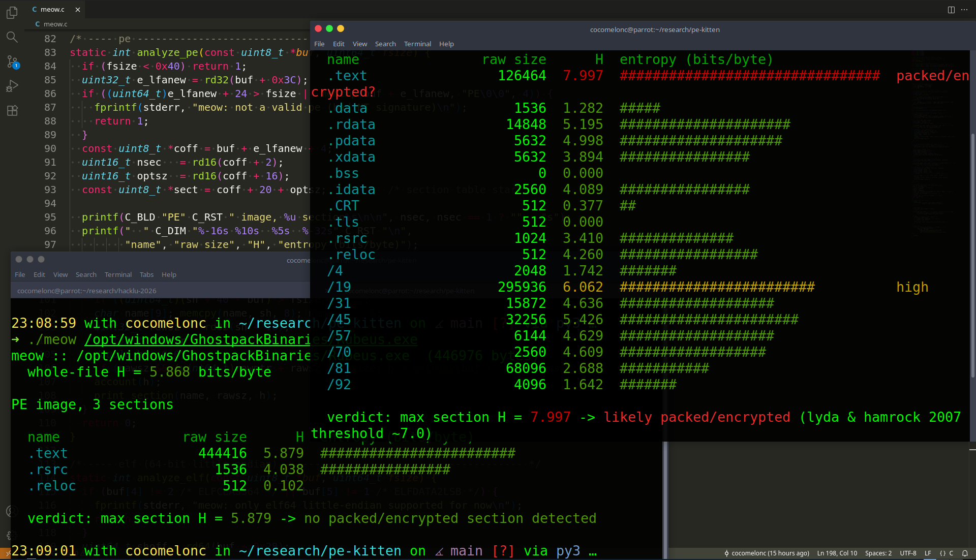Open View menu in hacklu-2026 terminal
This screenshot has height=560, width=976.
pos(60,275)
